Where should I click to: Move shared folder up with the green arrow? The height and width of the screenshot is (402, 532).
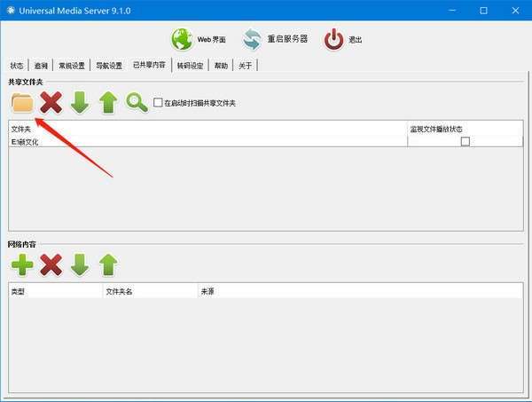click(x=108, y=103)
